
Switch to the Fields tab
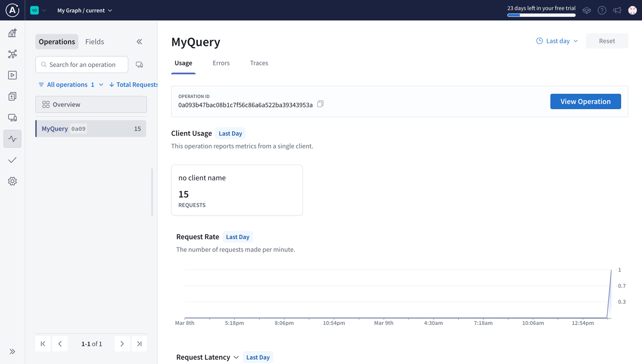[94, 42]
